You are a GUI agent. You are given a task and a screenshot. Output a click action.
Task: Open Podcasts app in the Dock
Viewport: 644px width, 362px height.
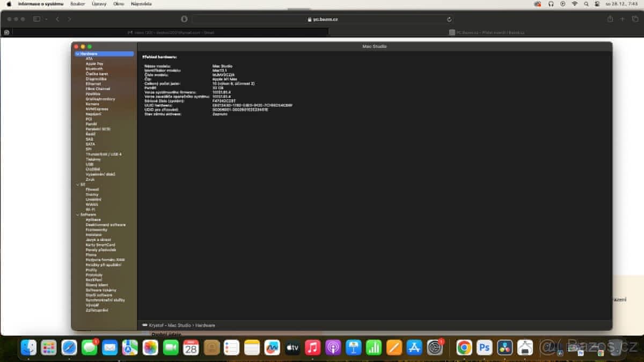(333, 348)
